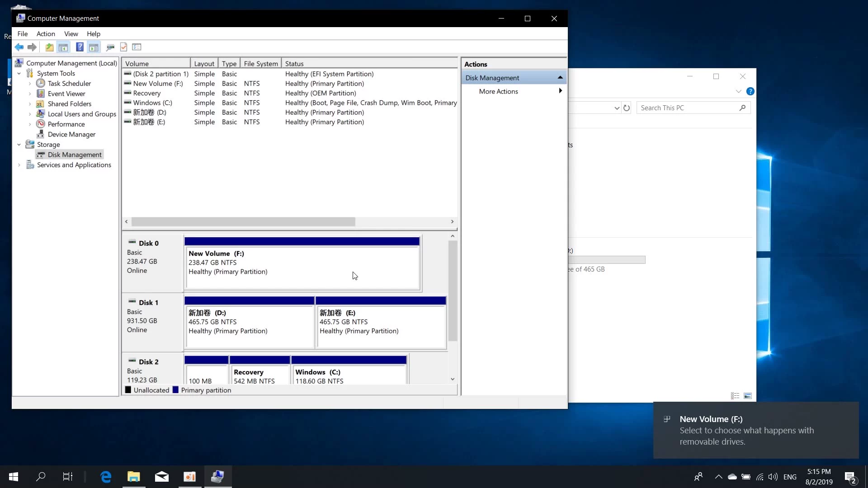
Task: Click the Rescan disks toolbar icon
Action: (110, 47)
